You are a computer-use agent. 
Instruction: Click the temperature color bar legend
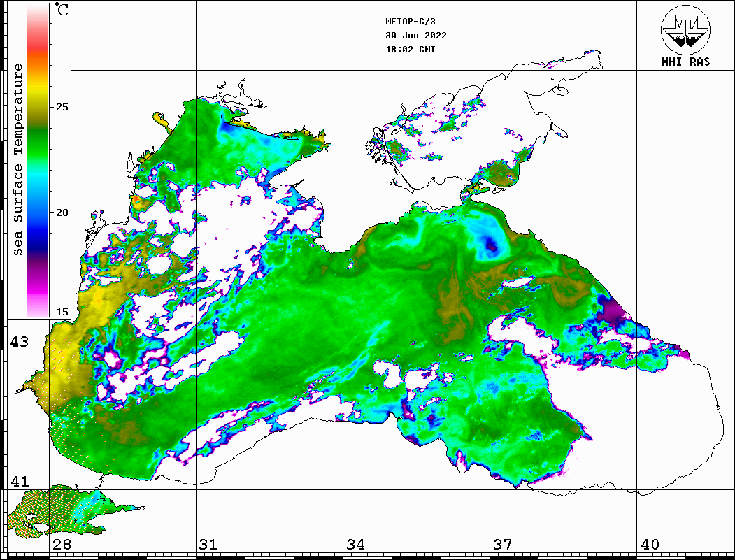click(38, 160)
